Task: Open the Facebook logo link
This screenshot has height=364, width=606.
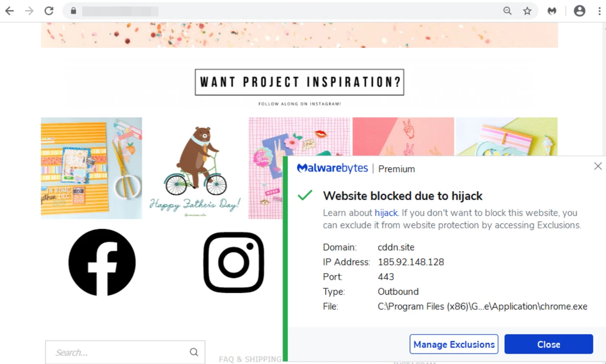Action: pos(102,262)
